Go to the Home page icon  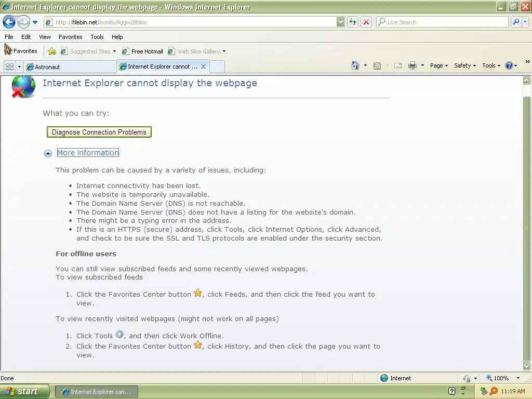coord(355,65)
